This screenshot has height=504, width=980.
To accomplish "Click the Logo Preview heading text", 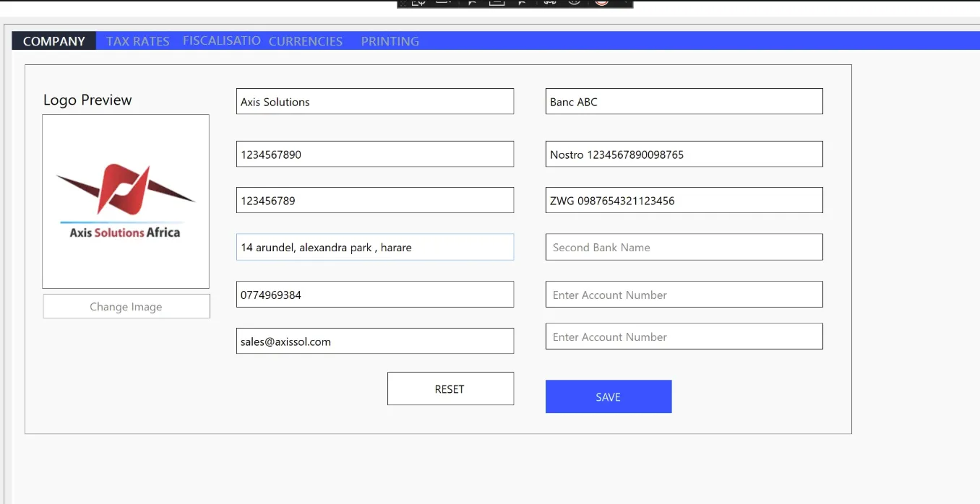I will point(87,100).
